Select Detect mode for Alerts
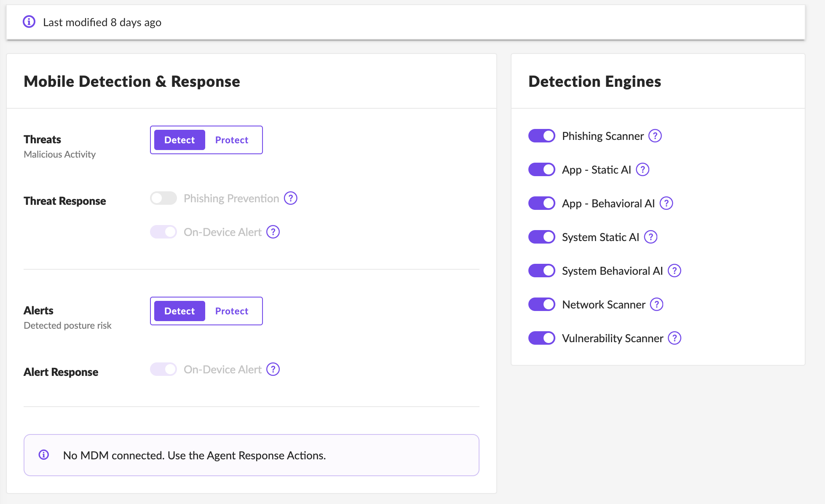Viewport: 825px width, 504px height. [179, 311]
